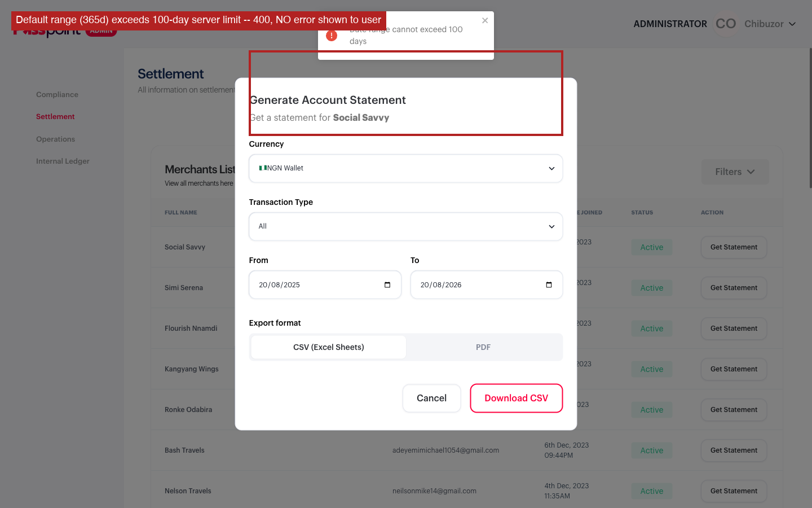The image size is (812, 508).
Task: Click Active status of Social Savvy
Action: 652,247
